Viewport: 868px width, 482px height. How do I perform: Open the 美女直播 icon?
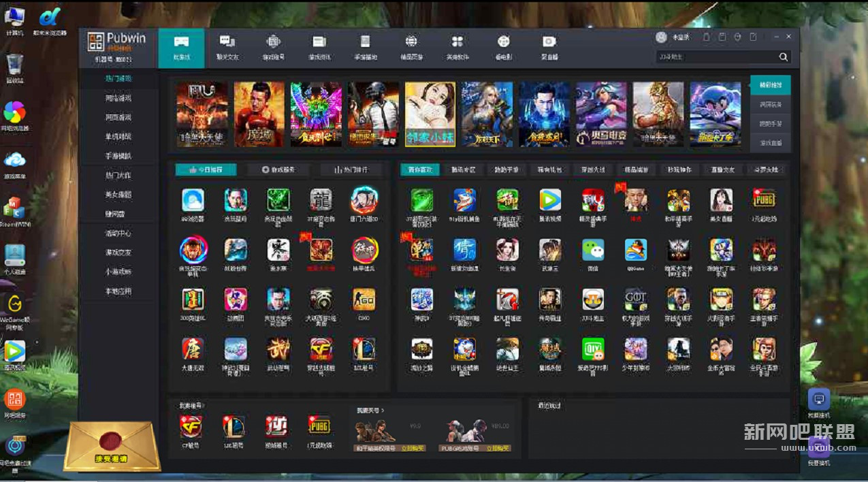(721, 199)
